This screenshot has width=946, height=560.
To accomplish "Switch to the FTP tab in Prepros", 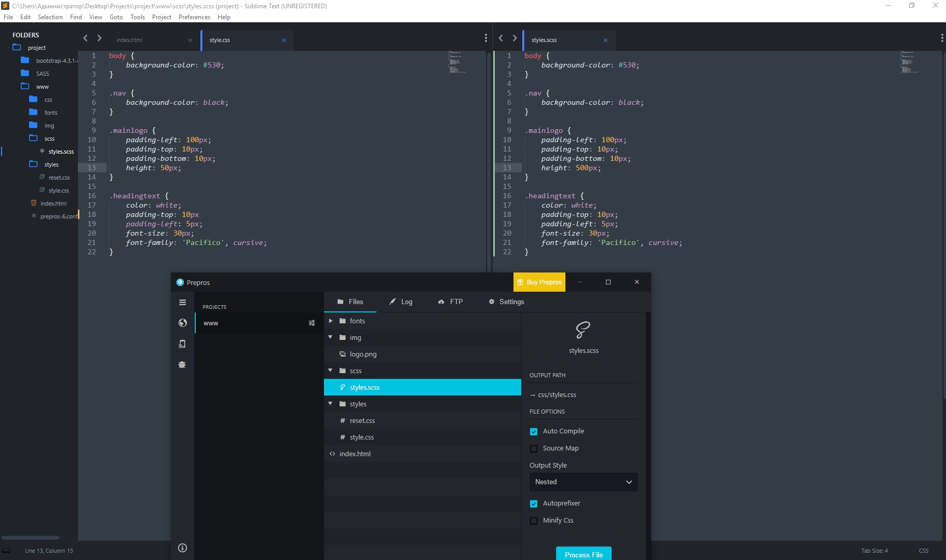I will pos(450,302).
